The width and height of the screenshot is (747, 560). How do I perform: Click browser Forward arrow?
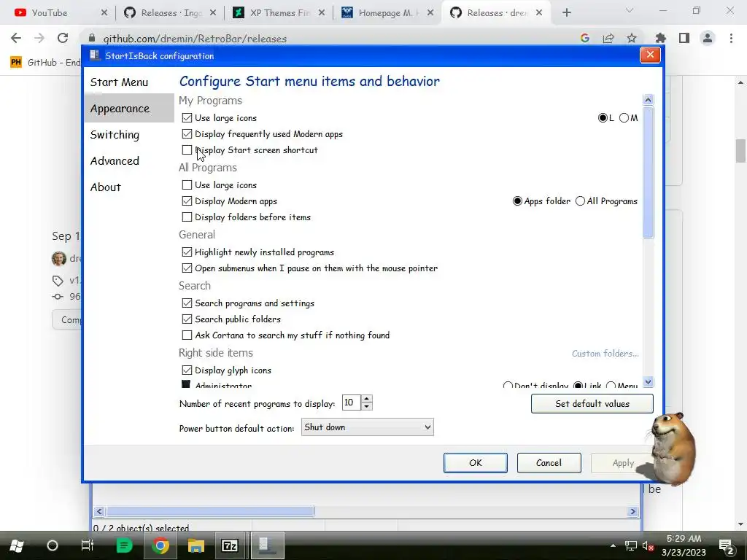tap(39, 38)
